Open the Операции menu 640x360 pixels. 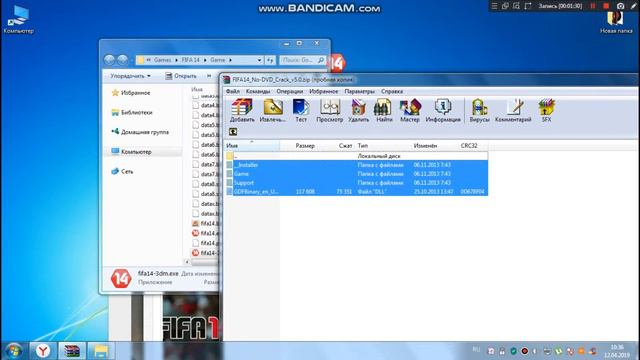tap(289, 91)
